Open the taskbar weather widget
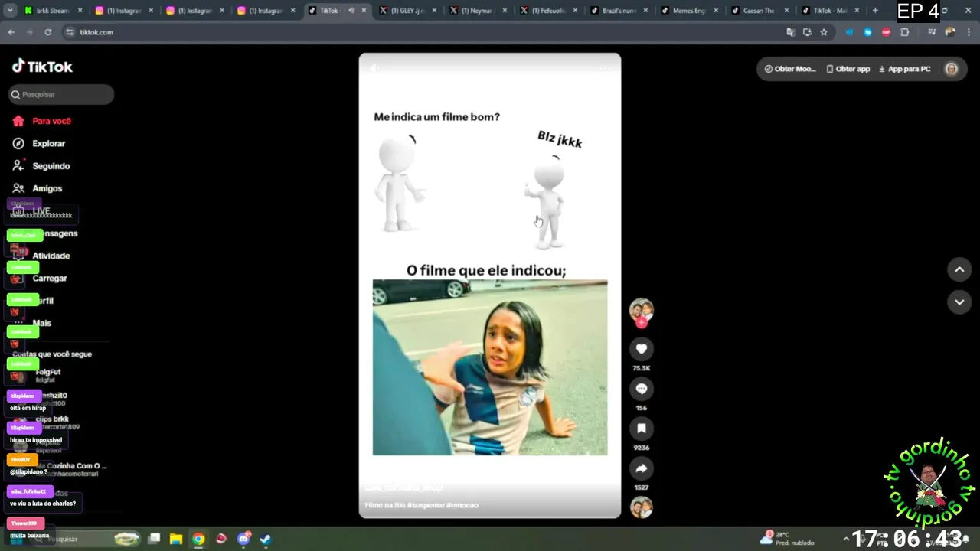 click(x=788, y=539)
